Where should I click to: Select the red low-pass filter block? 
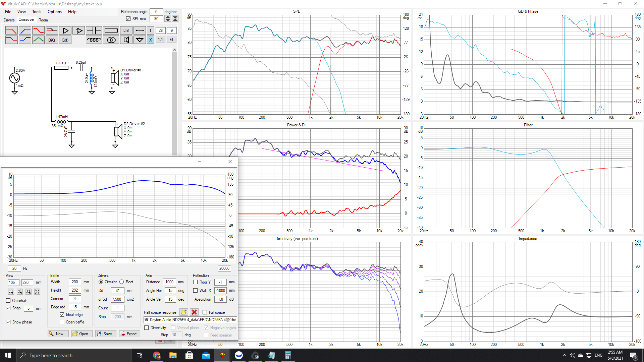point(11,31)
